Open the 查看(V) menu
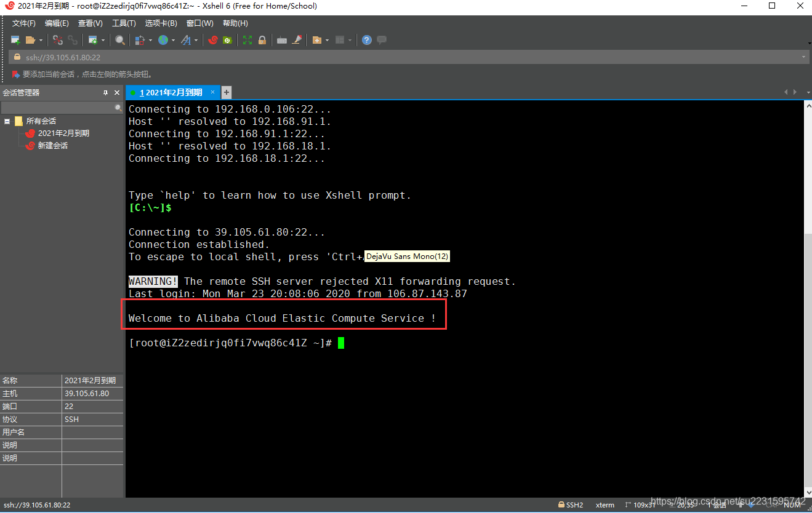 (x=90, y=23)
